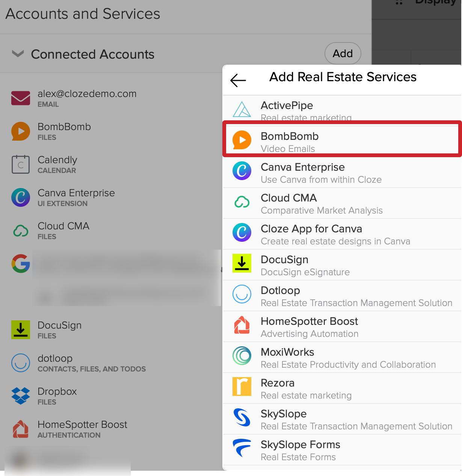Click the Dropbox logo icon
This screenshot has width=462, height=476.
pos(21,396)
